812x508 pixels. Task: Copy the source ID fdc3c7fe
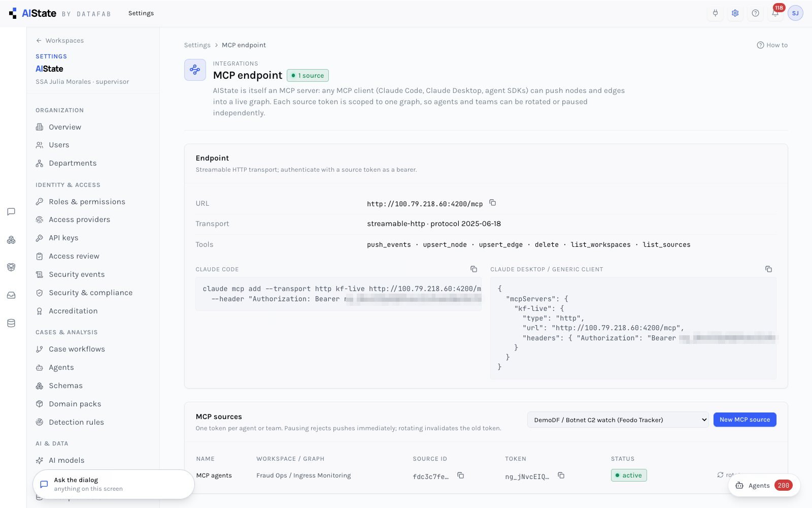click(x=460, y=475)
